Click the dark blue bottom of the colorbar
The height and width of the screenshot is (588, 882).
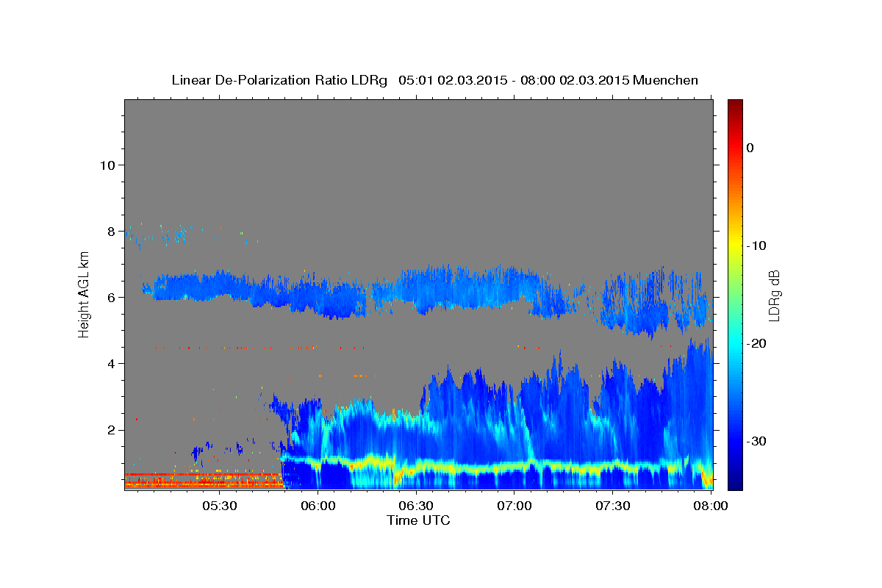735,481
